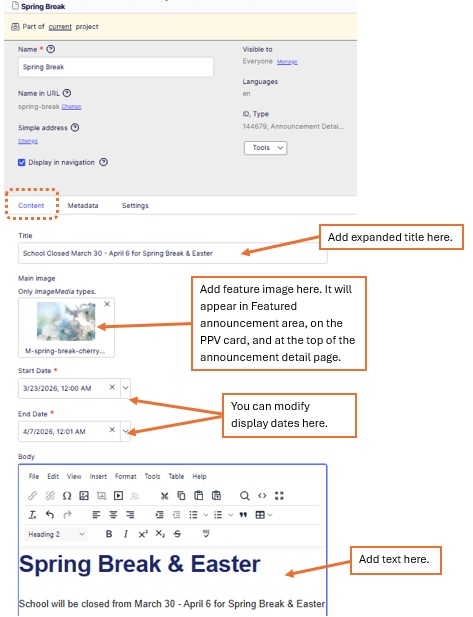Image resolution: width=473 pixels, height=617 pixels.
Task: Open the Edit menu in the Body editor
Action: click(53, 476)
